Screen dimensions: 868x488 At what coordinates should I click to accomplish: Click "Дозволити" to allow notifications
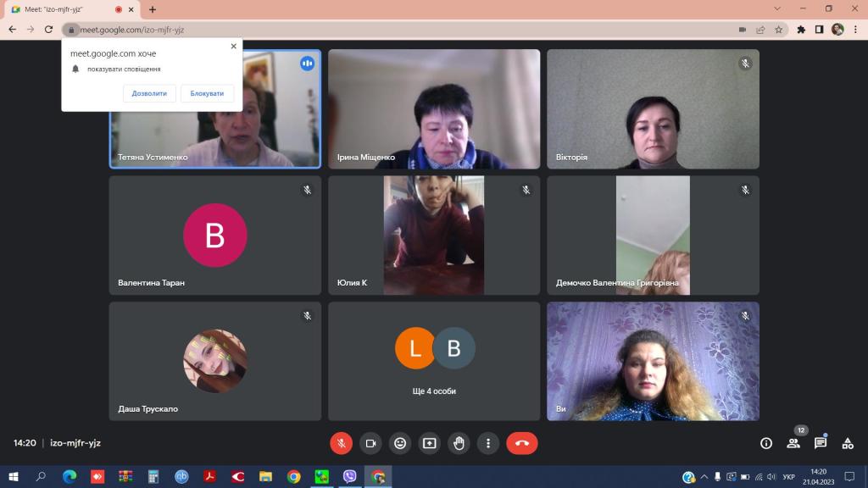coord(149,93)
